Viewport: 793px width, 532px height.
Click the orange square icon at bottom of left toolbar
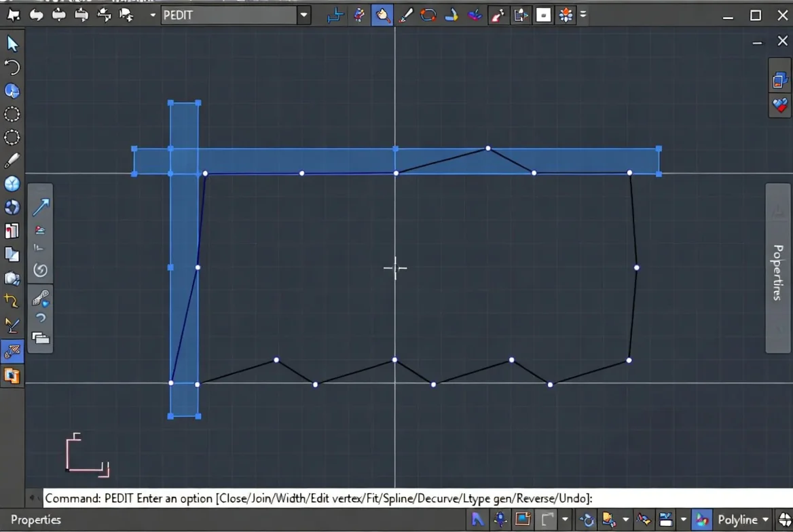click(12, 376)
